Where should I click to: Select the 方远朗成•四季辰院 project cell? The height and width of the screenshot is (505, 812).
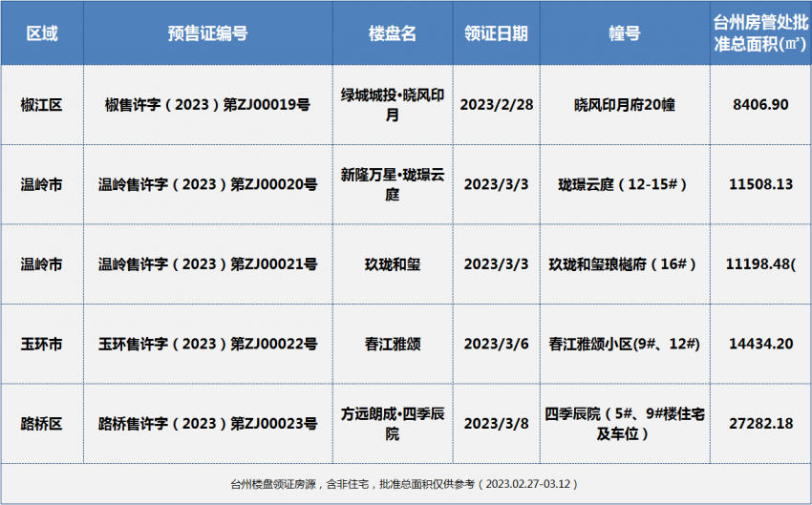(x=393, y=423)
